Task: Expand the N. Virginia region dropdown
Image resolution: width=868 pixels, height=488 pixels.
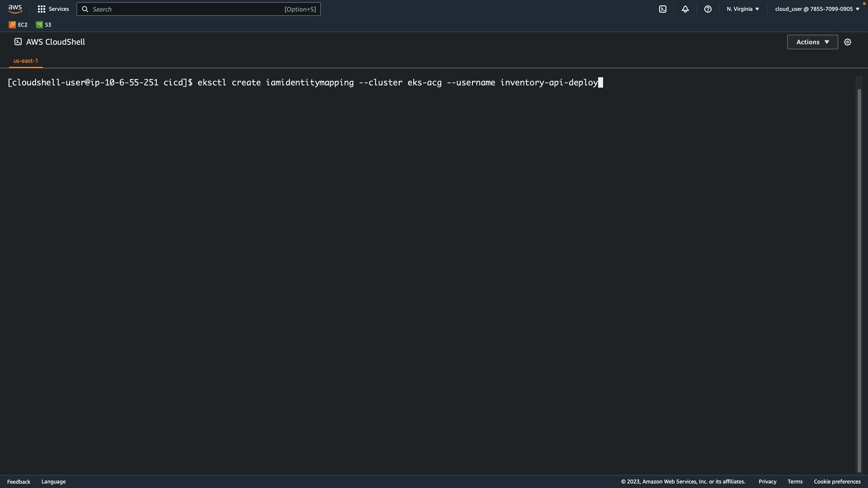Action: 743,9
